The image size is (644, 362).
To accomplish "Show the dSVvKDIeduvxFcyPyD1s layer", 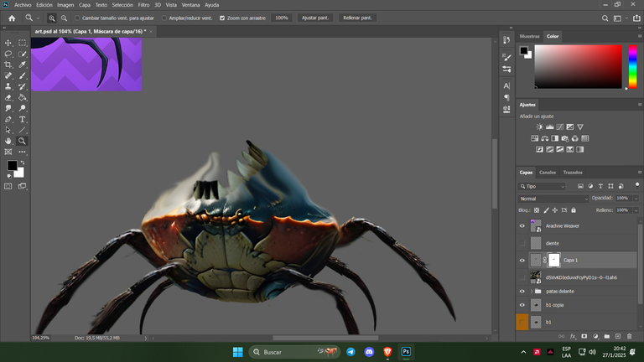I will (522, 277).
